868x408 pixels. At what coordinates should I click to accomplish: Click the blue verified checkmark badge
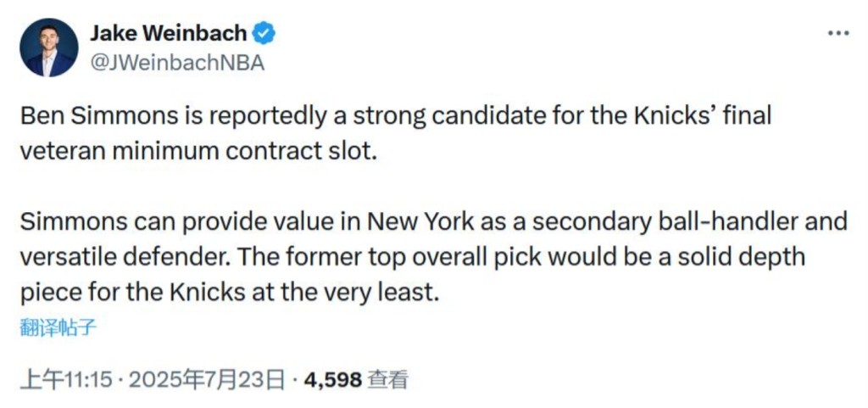tap(264, 34)
